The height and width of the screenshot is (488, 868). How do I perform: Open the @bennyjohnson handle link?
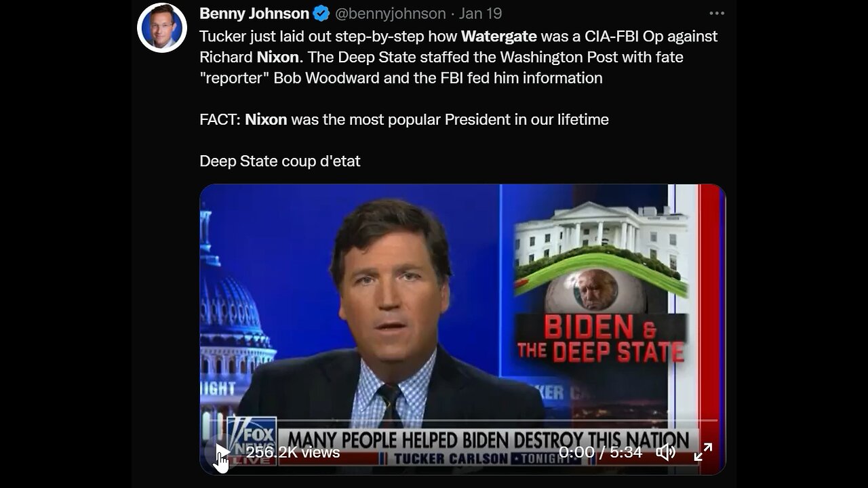pos(390,14)
